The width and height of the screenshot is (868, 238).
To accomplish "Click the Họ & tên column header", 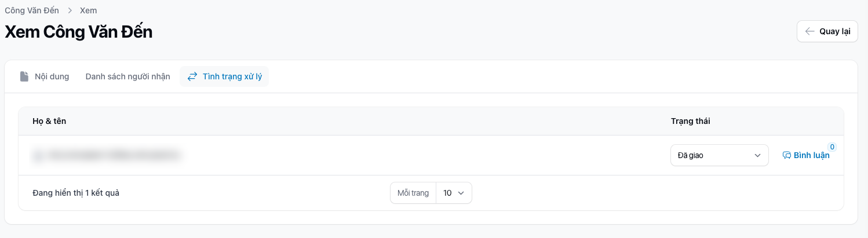I will coord(49,121).
